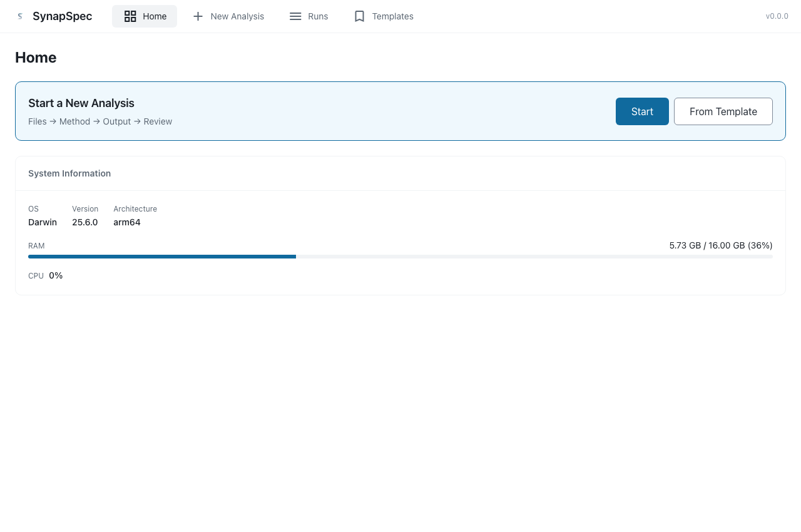Click the Home grid icon
The image size is (801, 532).
130,16
